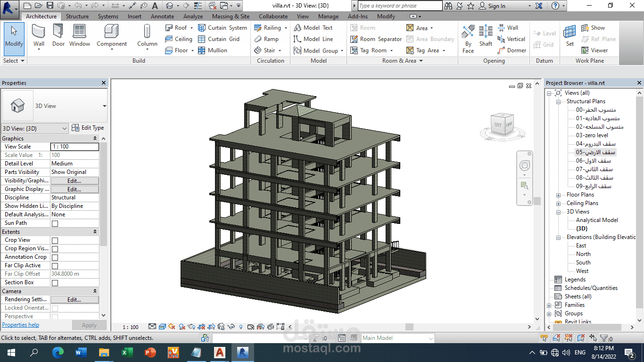Open the Help question mark icon
644x362 pixels.
click(x=556, y=6)
